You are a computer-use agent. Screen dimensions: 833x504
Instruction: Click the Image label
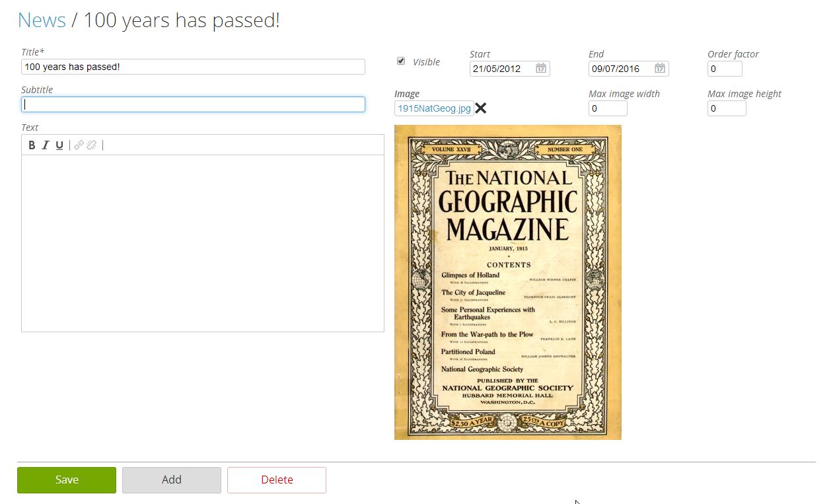(407, 94)
